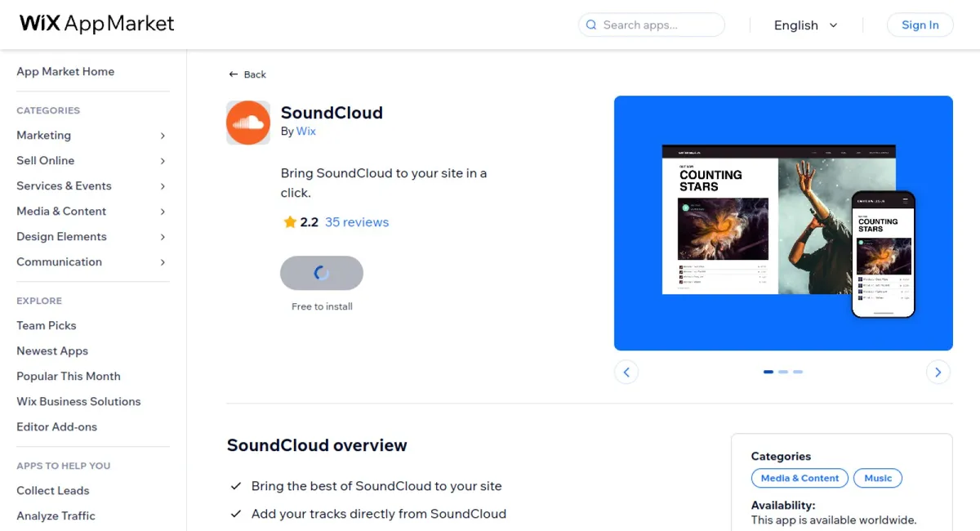Viewport: 980px width, 531px height.
Task: Click 'Add your tracks directly' line
Action: pos(379,514)
